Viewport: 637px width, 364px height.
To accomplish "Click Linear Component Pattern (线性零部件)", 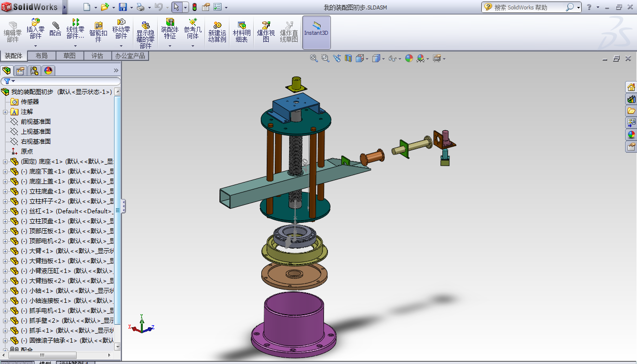I will [x=75, y=29].
